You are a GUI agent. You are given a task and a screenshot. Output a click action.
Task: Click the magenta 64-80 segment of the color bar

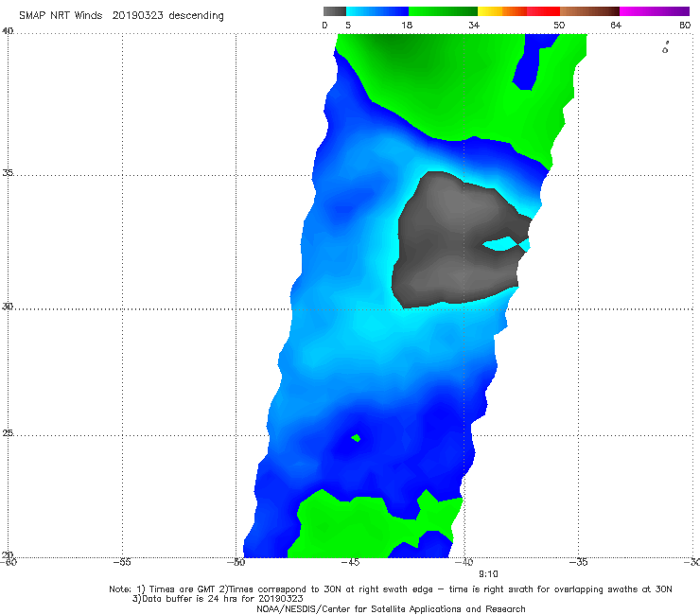pos(655,11)
